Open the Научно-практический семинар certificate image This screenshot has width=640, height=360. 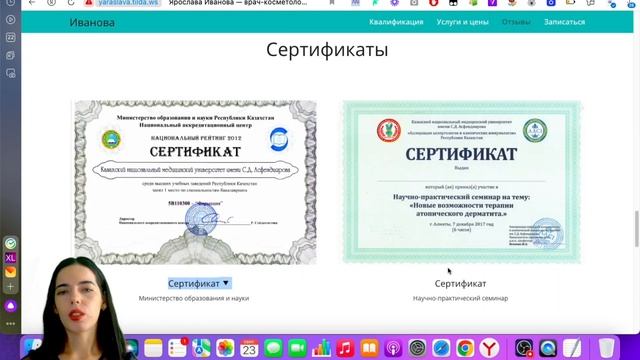tap(462, 182)
